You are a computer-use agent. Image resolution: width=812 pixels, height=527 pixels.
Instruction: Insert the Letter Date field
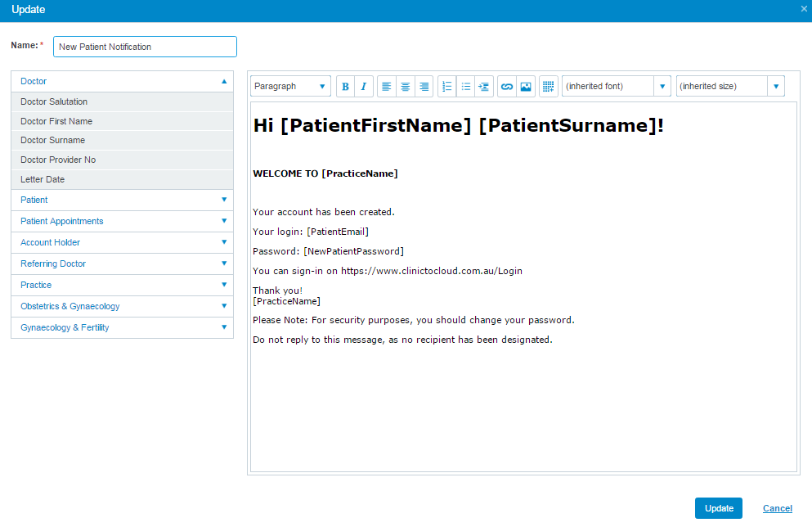click(x=122, y=180)
